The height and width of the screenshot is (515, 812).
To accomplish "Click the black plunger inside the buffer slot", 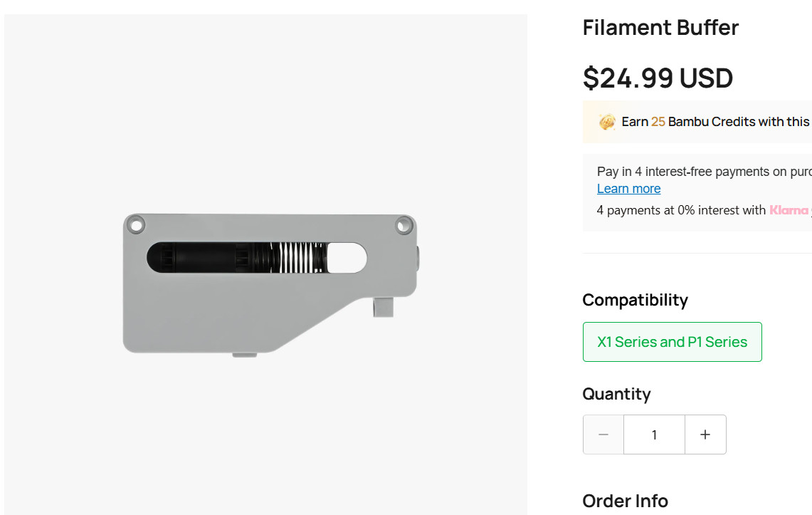I will pos(207,258).
